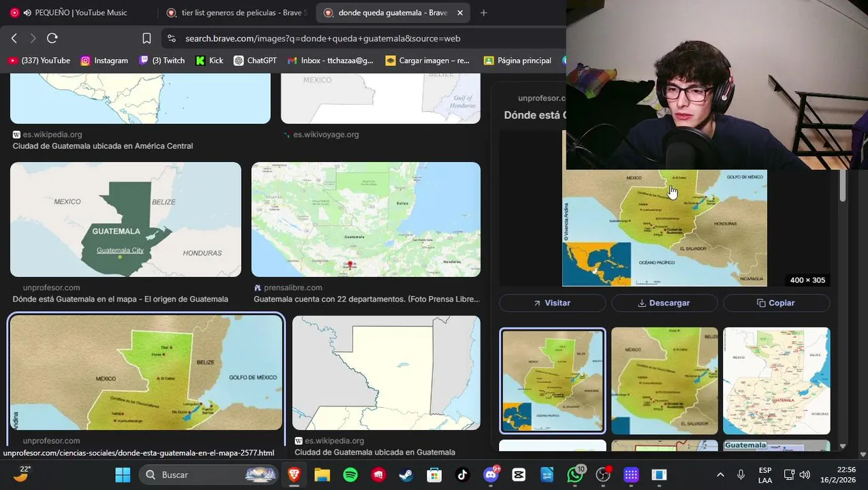Click 'Guatemala cuenta con 22 departamentos' caption
The image size is (868, 490).
coord(366,299)
